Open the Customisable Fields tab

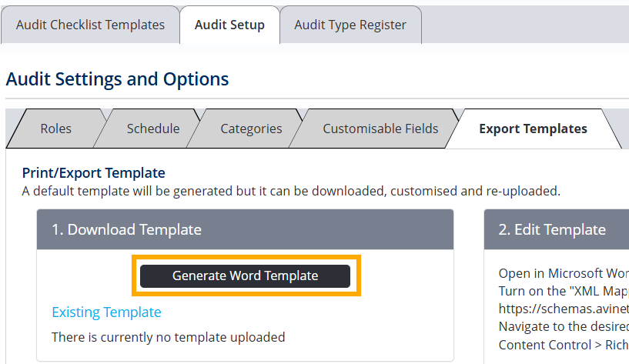[380, 129]
